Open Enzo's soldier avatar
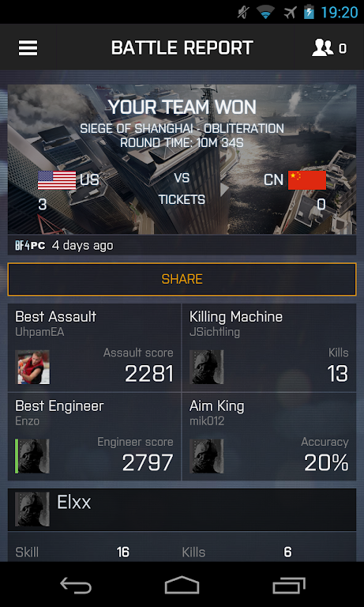This screenshot has width=364, height=607. pyautogui.click(x=32, y=456)
